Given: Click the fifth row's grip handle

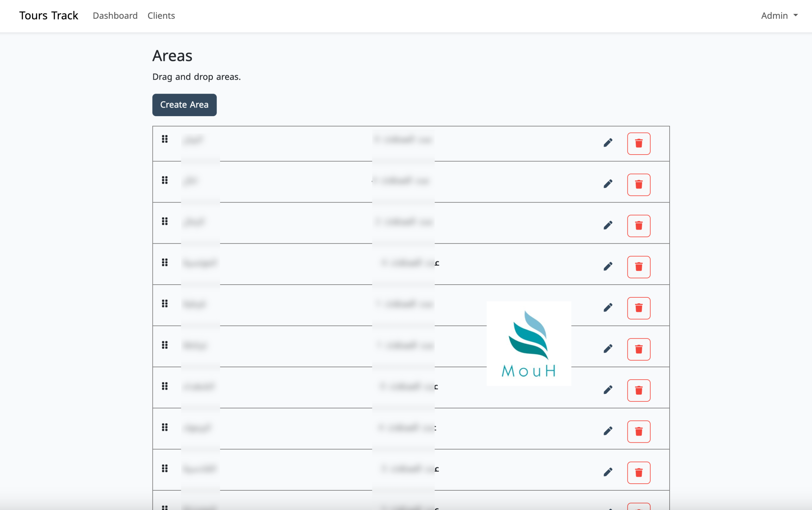Looking at the screenshot, I should click(165, 304).
